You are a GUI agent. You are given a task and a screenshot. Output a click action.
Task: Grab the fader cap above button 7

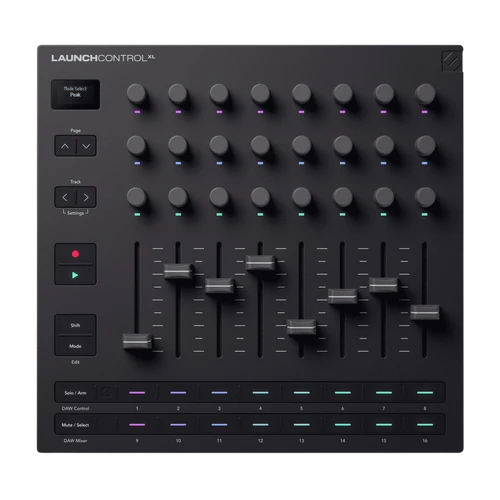[x=384, y=285]
